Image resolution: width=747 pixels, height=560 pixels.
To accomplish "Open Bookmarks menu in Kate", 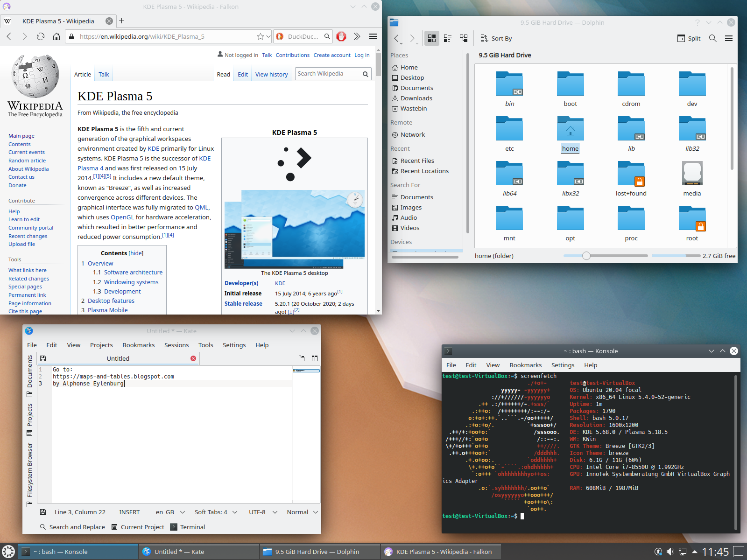I will click(138, 345).
